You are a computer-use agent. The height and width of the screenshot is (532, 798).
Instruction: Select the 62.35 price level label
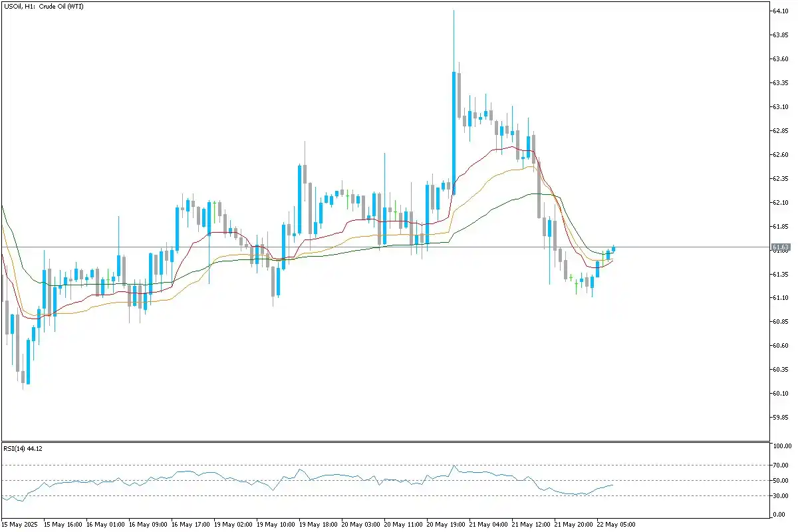click(780, 179)
